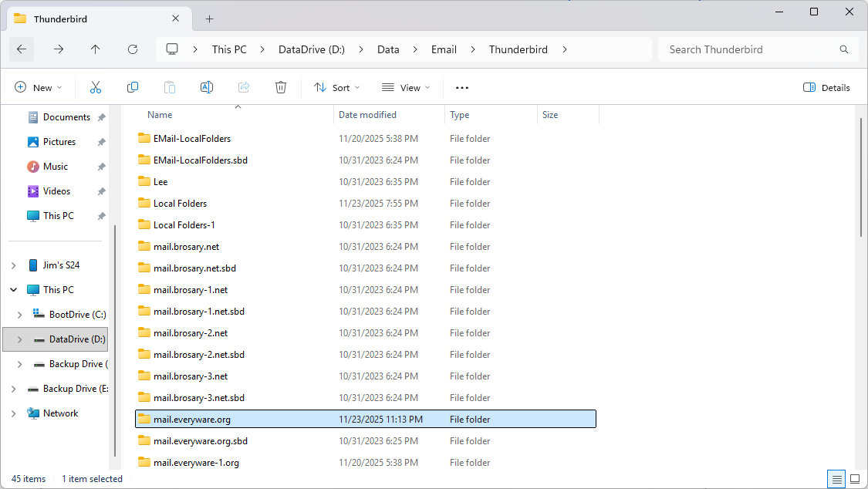Open the Sort dropdown
This screenshot has height=489, width=868.
point(337,88)
